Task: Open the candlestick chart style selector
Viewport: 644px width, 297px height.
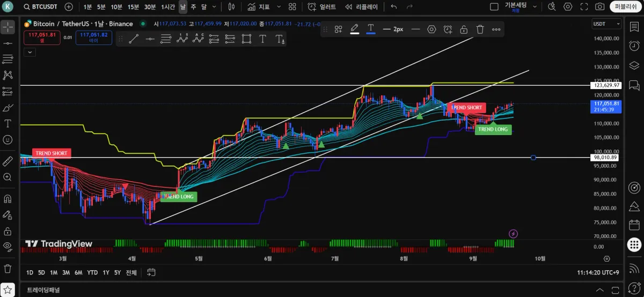Action: pos(232,7)
